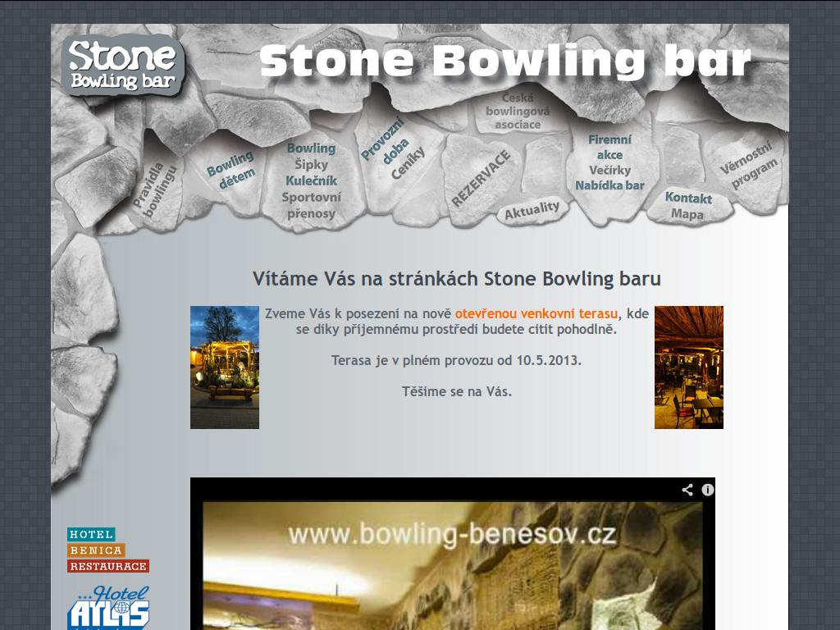The width and height of the screenshot is (840, 630).
Task: Open the Aktuality stone link
Action: [532, 211]
